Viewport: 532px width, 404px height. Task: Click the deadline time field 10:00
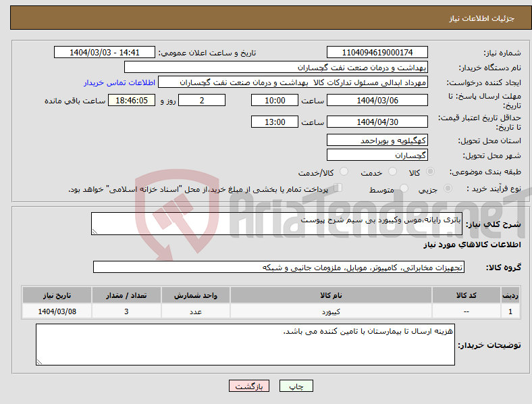[275, 100]
